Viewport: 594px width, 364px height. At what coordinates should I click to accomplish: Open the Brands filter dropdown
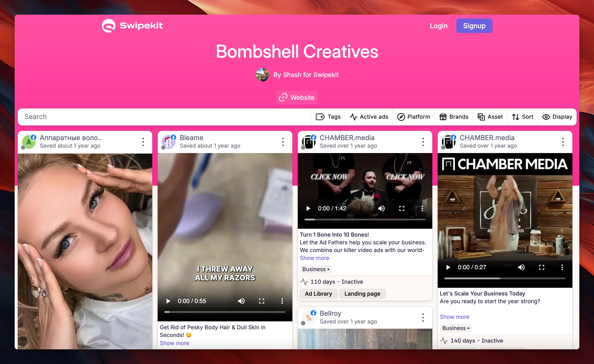(454, 117)
